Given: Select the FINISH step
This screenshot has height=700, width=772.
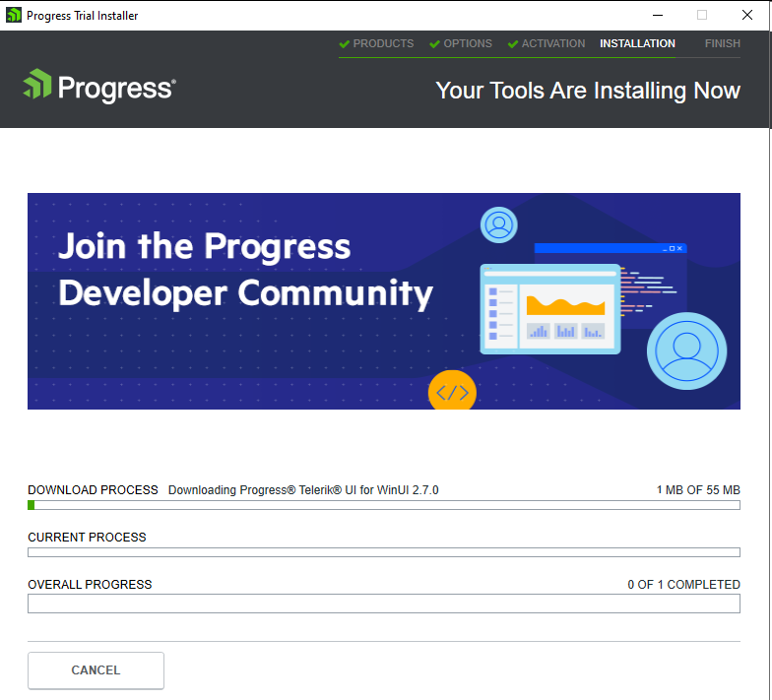Looking at the screenshot, I should coord(723,43).
